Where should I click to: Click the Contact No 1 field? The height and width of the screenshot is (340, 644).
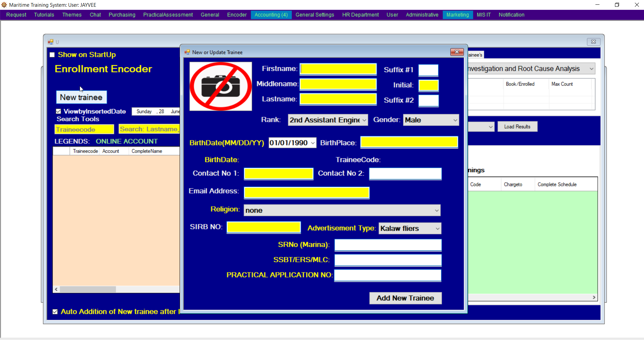279,174
